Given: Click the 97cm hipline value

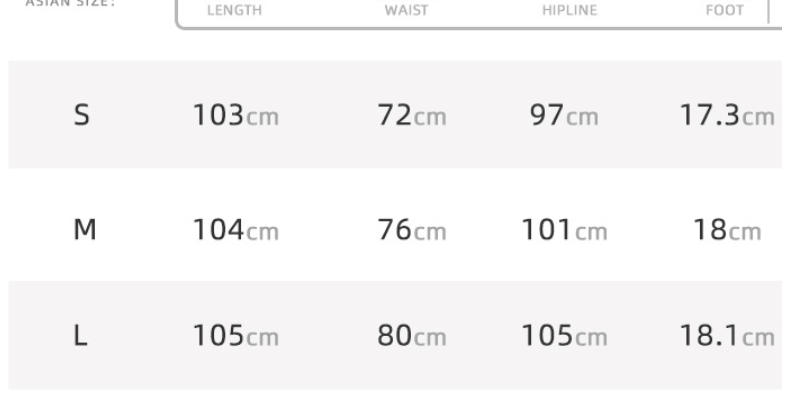Looking at the screenshot, I should tap(564, 115).
